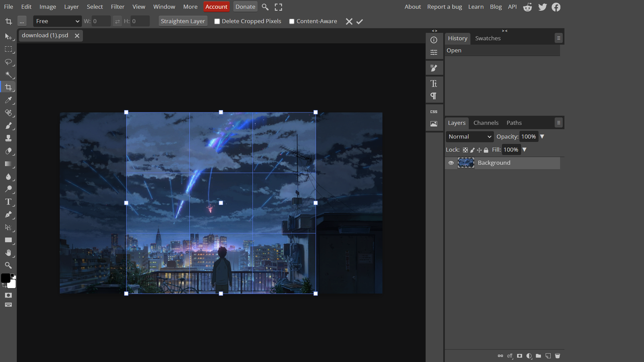Cancel the crop with X icon
This screenshot has height=362, width=644.
tap(349, 22)
